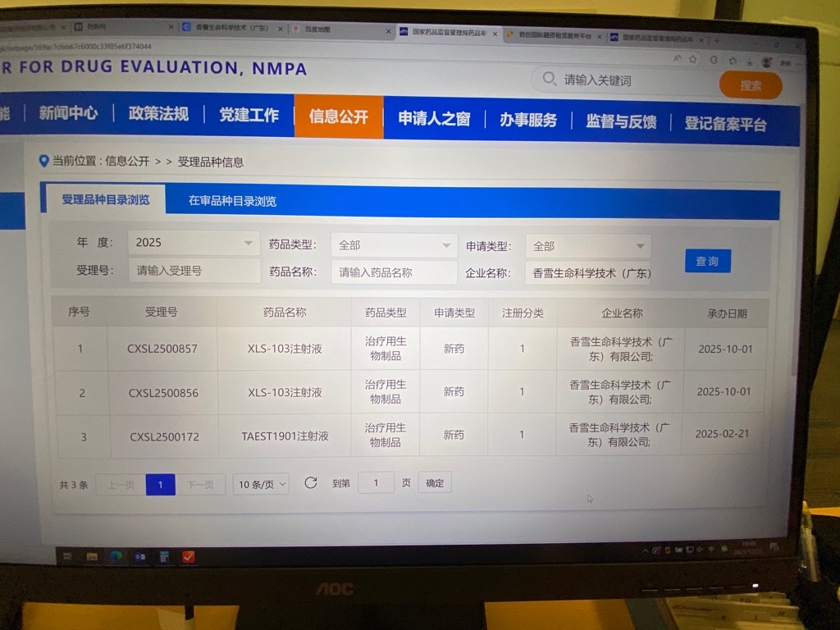Click the browser read-aloud icon

(677, 58)
